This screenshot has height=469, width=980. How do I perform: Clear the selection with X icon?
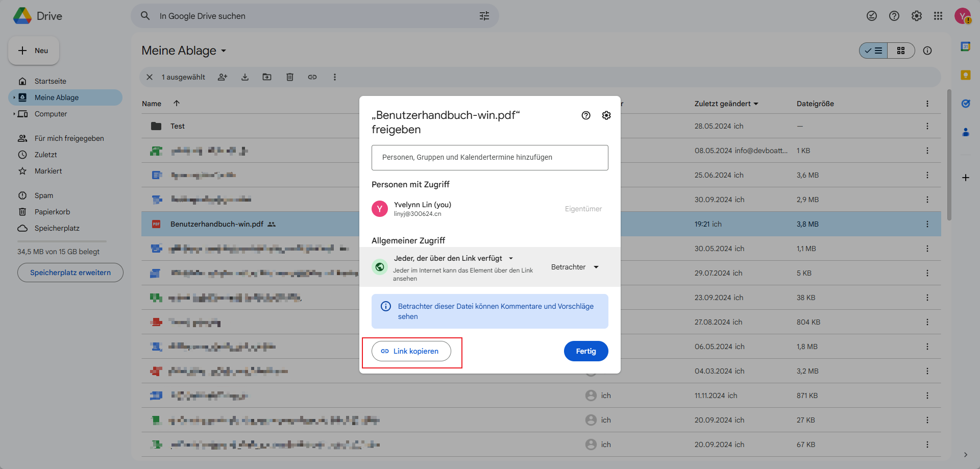click(150, 77)
